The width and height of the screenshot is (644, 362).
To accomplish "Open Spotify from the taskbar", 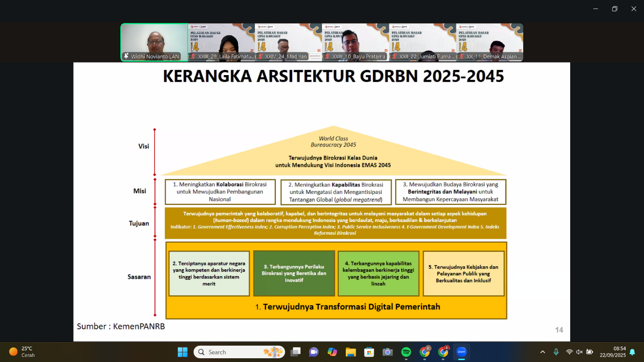I will 406,352.
